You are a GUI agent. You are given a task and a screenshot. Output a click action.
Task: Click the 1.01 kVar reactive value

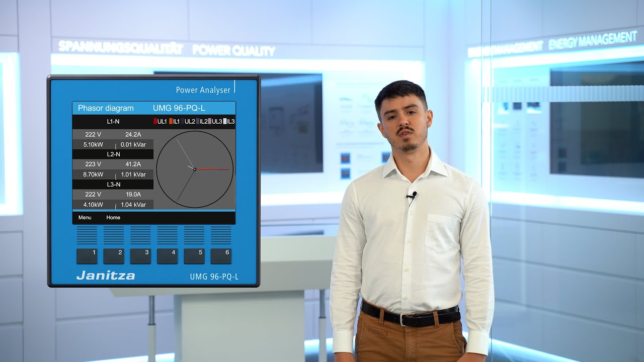(133, 174)
